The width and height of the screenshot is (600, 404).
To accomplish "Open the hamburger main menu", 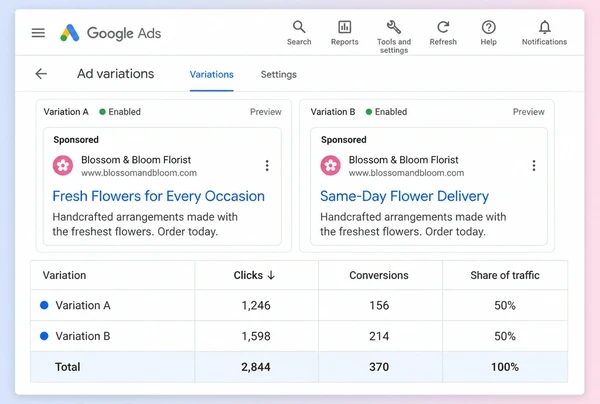I will click(38, 33).
